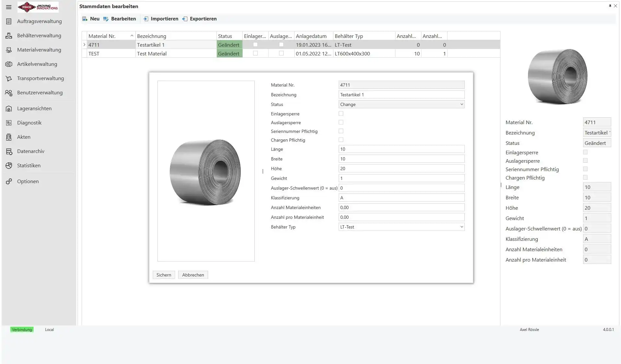
Task: Expand the row indicator for material 4711
Action: click(85, 45)
